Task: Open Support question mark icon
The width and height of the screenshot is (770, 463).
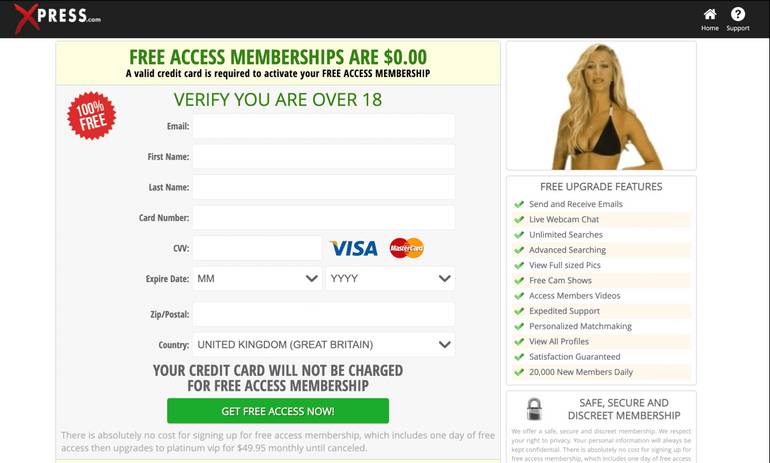Action: tap(738, 14)
